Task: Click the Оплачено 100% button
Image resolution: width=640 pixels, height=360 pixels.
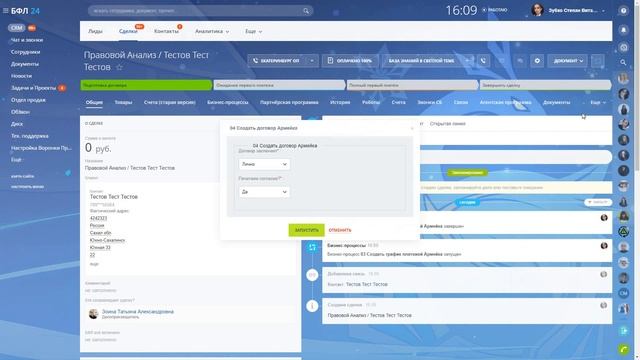Action: [350, 61]
